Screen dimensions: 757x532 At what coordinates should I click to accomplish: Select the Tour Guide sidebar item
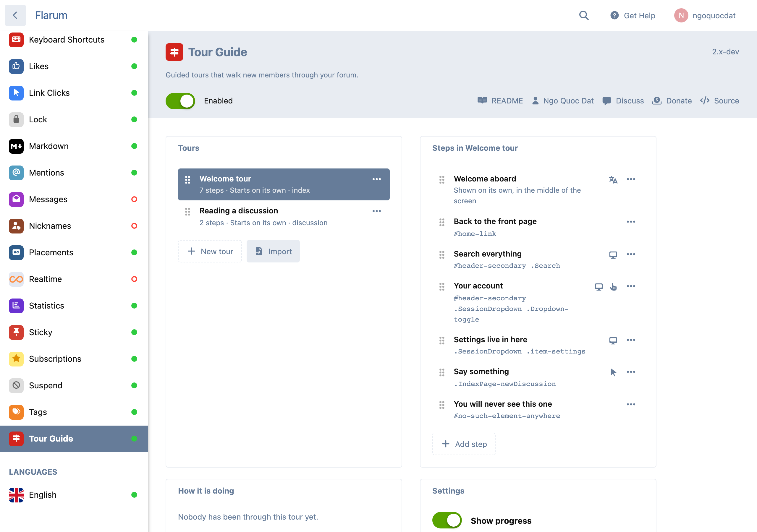click(x=74, y=439)
